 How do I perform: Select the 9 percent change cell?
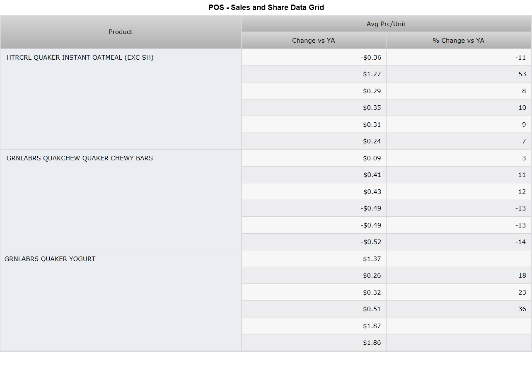click(459, 124)
